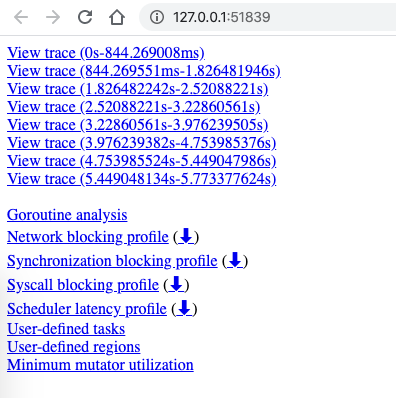Download the Network blocking profile via arrow
This screenshot has width=396, height=398.
click(186, 236)
